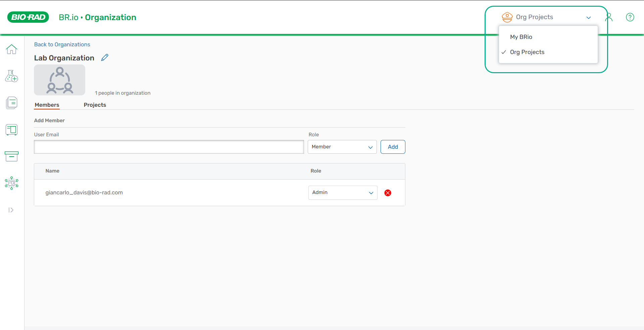Open the Member role dropdown for new member
The image size is (644, 330).
point(342,147)
